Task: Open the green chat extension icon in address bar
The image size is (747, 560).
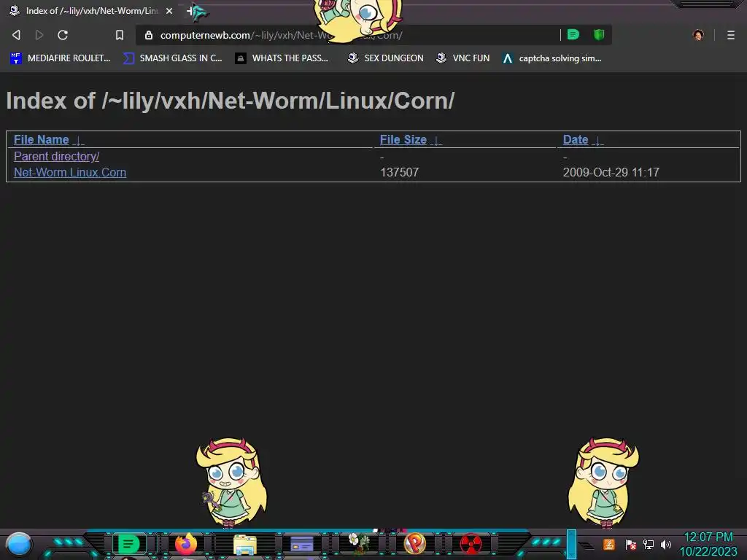Action: (x=573, y=34)
